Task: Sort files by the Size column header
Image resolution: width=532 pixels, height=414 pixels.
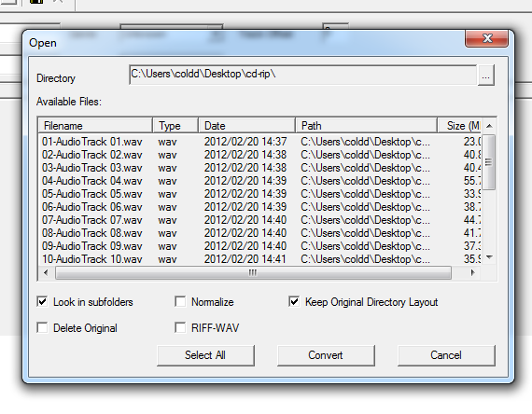Action: click(x=459, y=126)
